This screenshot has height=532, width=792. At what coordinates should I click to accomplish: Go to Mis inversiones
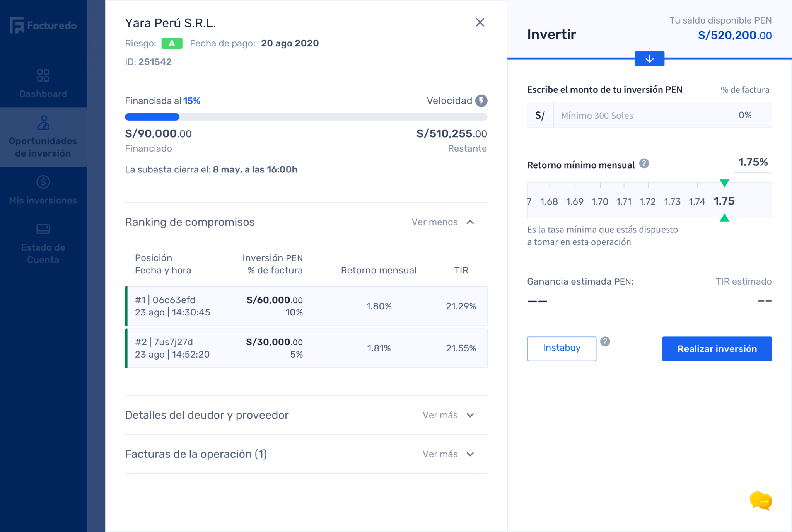tap(43, 190)
